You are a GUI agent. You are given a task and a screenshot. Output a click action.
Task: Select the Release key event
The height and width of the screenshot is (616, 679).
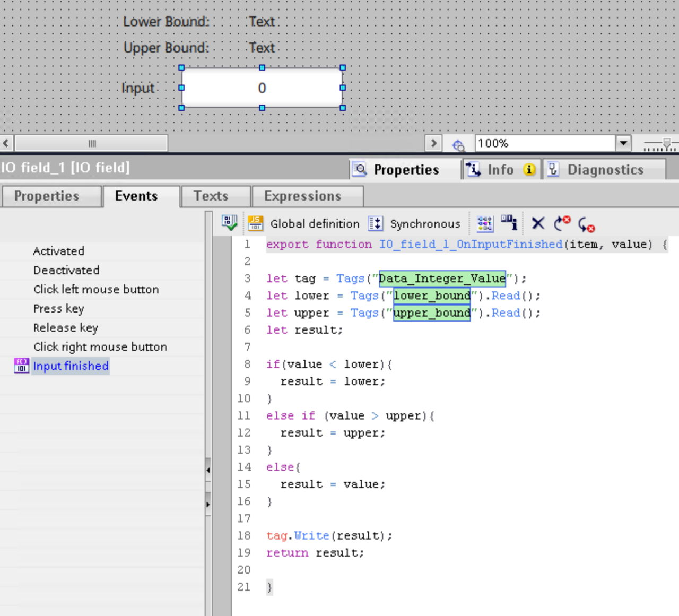[x=66, y=328]
